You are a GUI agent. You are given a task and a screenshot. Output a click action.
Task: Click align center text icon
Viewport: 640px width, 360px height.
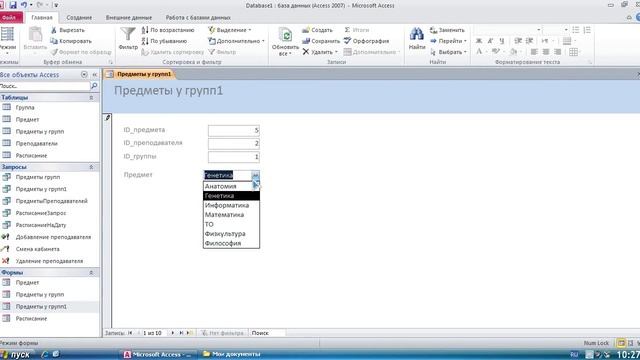pyautogui.click(x=546, y=52)
